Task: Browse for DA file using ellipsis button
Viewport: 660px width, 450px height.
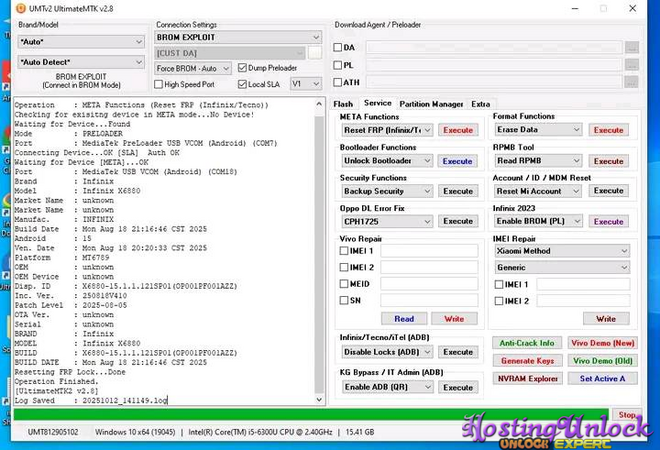Action: click(631, 47)
